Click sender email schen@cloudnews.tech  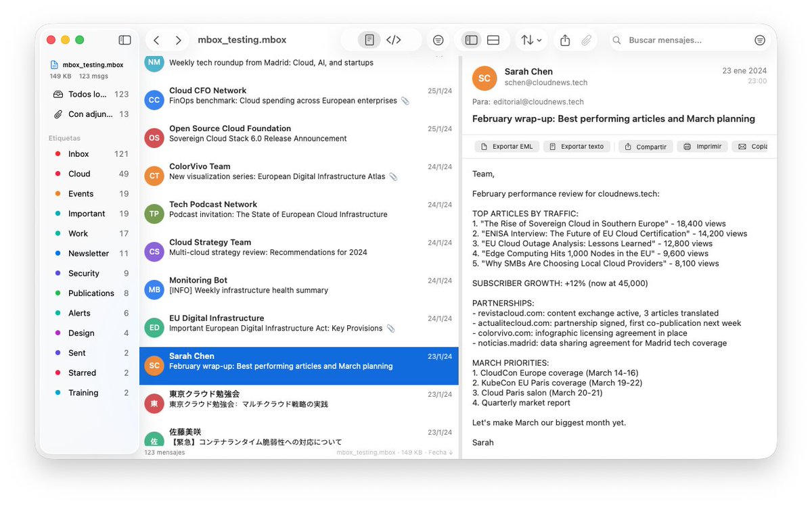point(546,82)
